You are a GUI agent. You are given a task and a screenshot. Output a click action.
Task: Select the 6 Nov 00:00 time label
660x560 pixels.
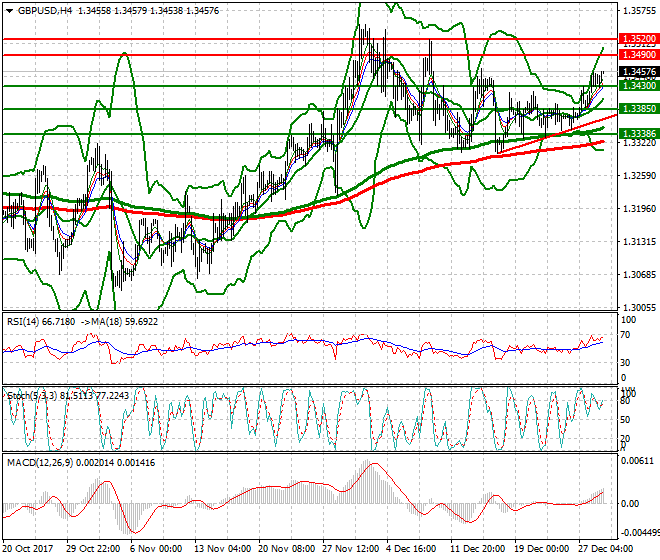pos(156,549)
